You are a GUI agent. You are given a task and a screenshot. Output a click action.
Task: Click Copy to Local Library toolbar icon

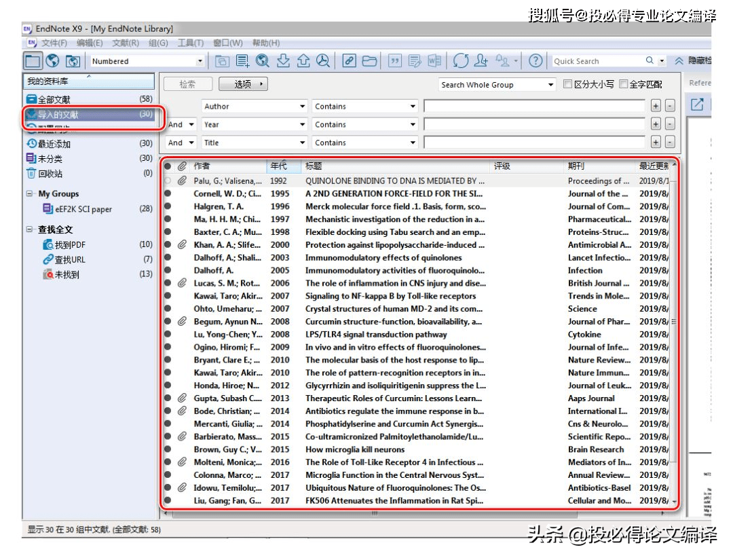[222, 61]
